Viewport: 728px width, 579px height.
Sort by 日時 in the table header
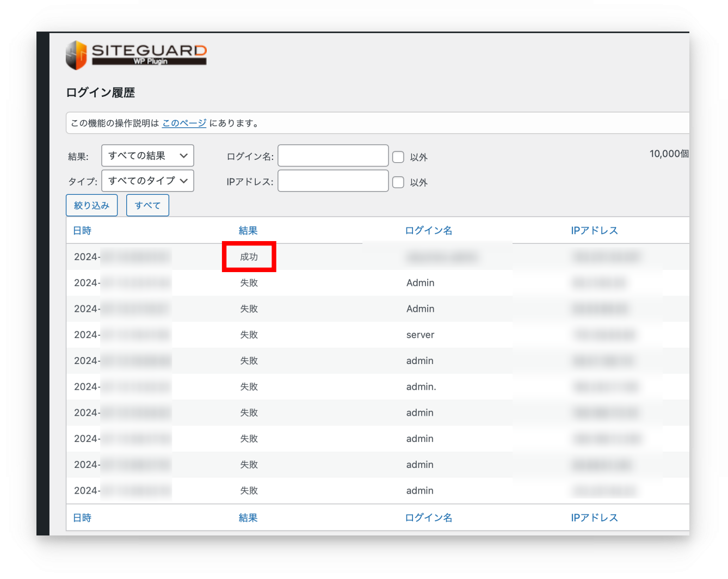click(x=82, y=231)
